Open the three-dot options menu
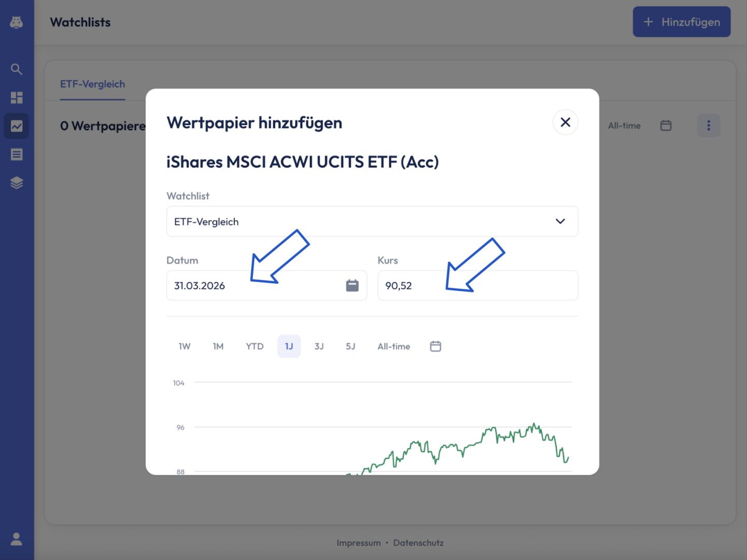Screen dimensions: 747x560 tap(708, 125)
